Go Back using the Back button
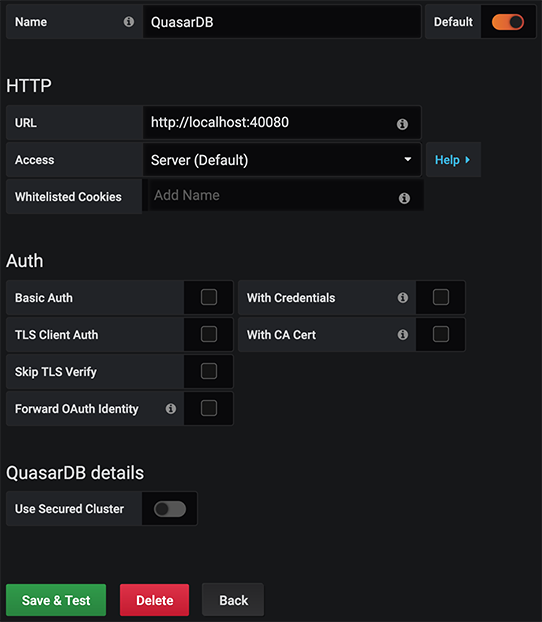 (233, 600)
